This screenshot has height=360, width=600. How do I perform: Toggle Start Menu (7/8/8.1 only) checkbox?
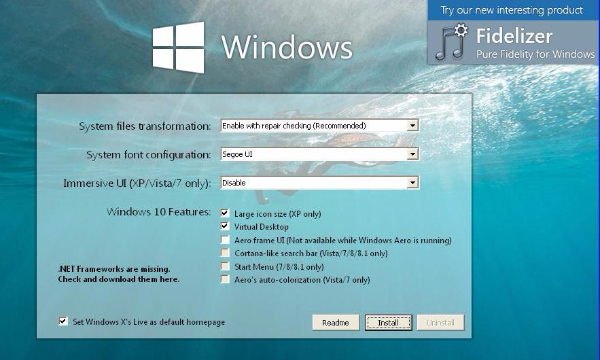(225, 266)
